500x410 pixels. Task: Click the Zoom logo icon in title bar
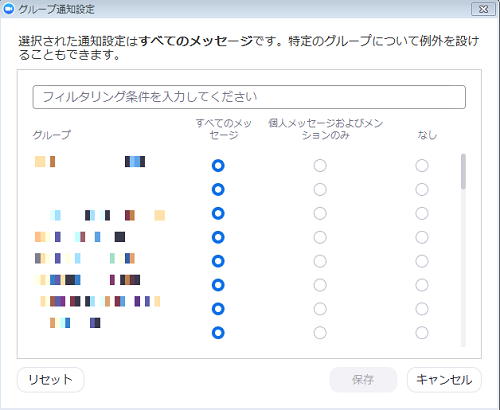pos(8,9)
